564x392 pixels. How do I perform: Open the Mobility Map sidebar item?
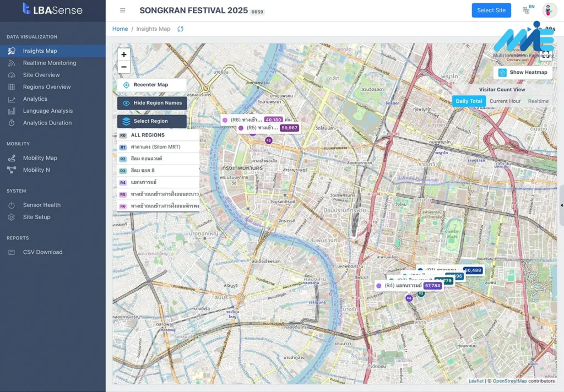(x=40, y=158)
